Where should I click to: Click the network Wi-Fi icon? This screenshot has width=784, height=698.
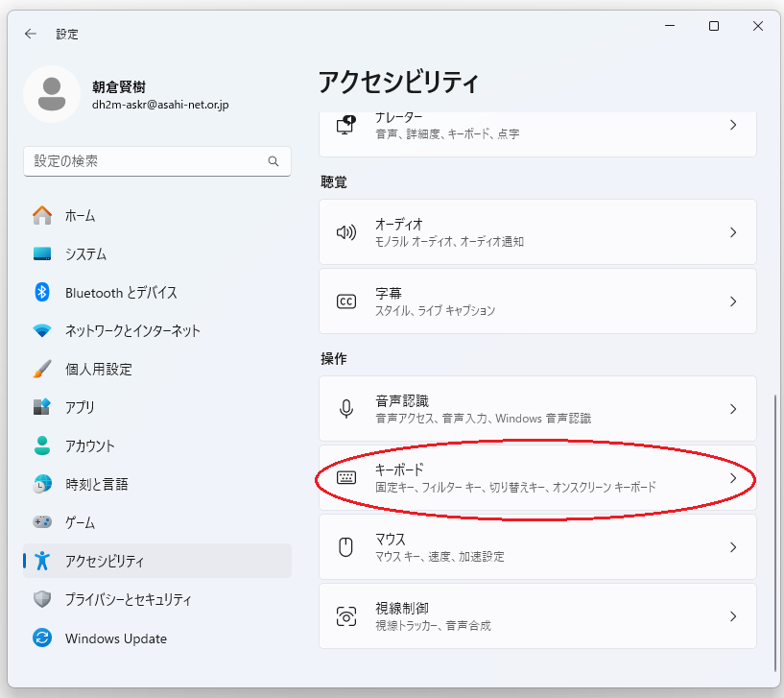tap(42, 330)
